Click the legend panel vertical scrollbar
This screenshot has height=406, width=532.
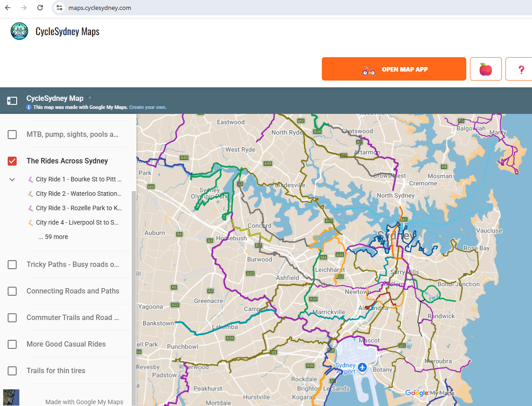coord(134,297)
